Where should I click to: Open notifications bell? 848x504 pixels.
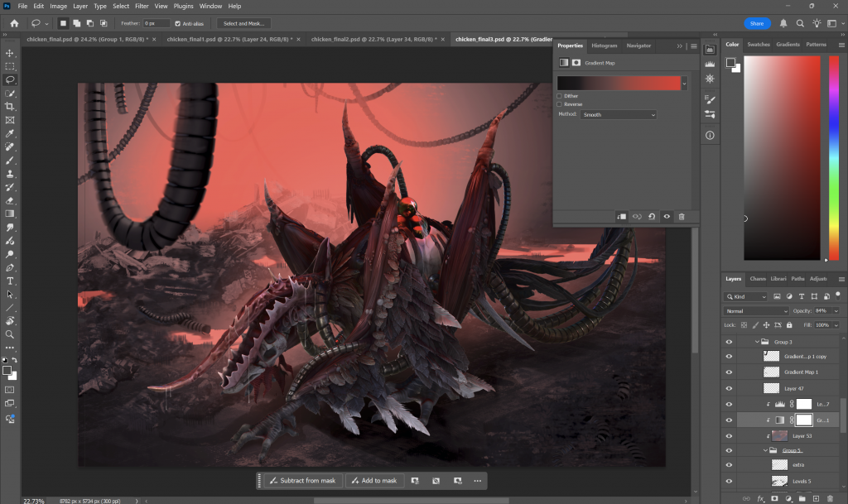(x=783, y=23)
